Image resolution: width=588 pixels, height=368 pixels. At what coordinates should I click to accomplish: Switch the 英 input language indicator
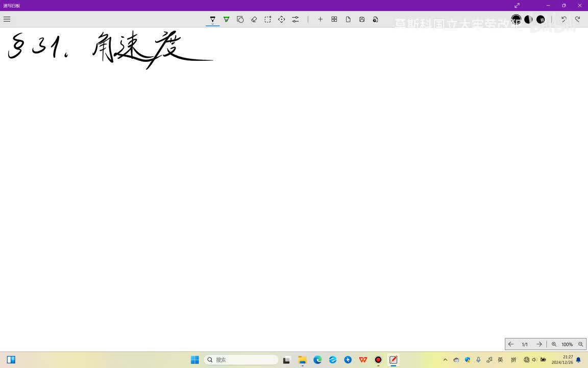(x=500, y=360)
